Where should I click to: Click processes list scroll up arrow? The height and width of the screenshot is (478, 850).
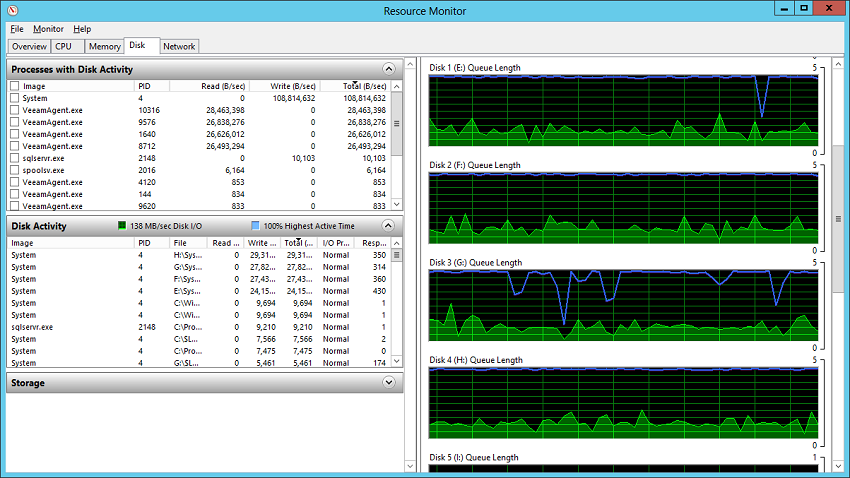point(397,86)
